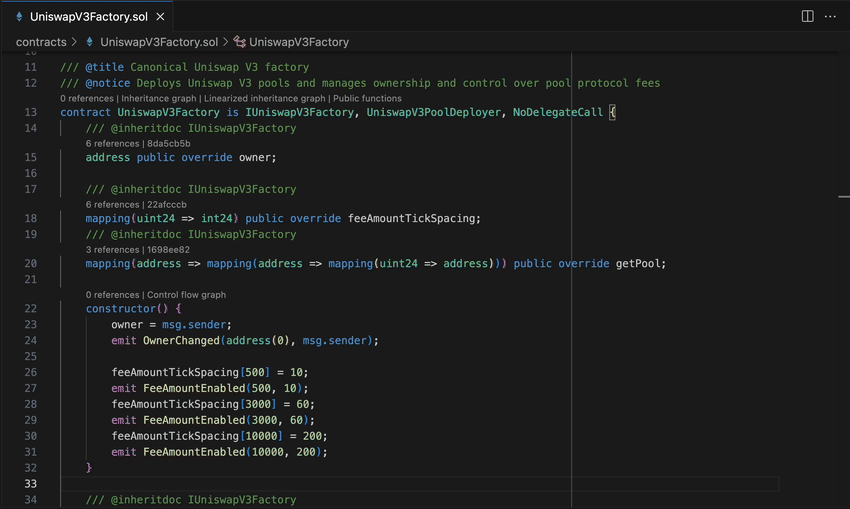Click the Split Editor Right icon
The height and width of the screenshot is (509, 850).
tap(807, 16)
